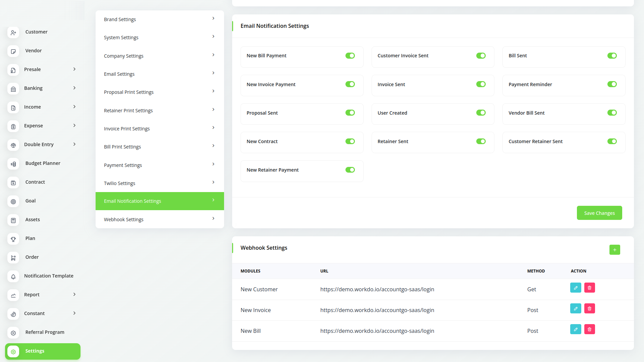
Task: Open the New Invoice webhook URL link
Action: tap(377, 310)
